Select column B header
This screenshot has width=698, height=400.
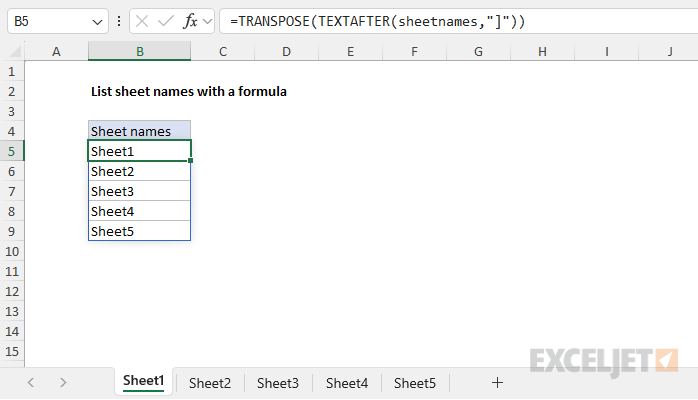point(140,52)
